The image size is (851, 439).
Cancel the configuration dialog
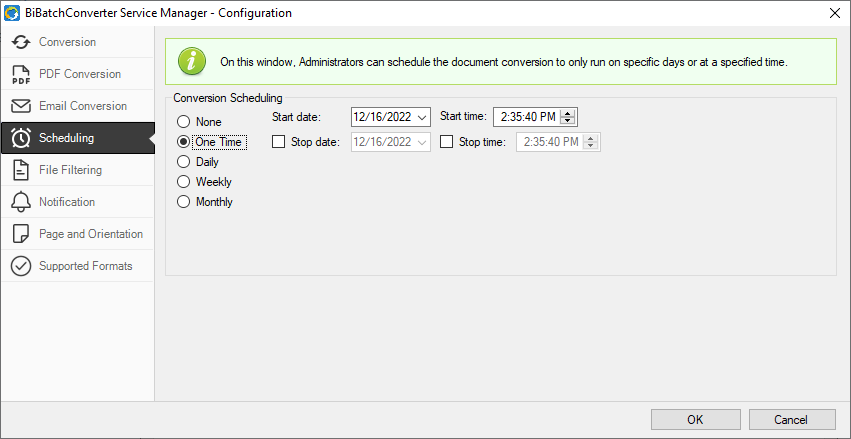[x=792, y=419]
